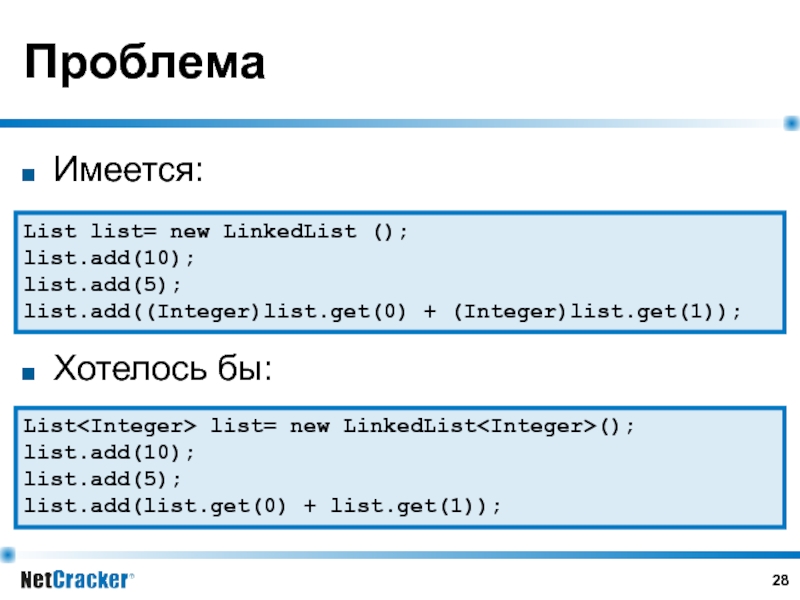Click the blue dot ending the top divider

click(x=791, y=123)
